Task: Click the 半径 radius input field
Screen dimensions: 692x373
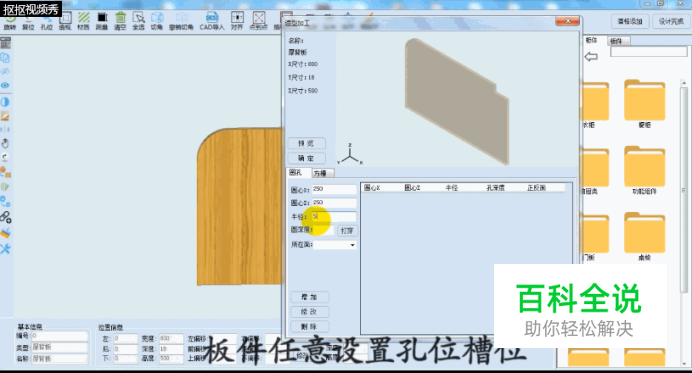Action: coord(334,217)
